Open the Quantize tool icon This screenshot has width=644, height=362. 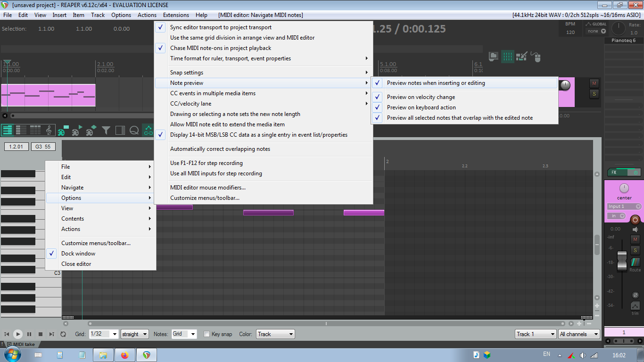pyautogui.click(x=134, y=131)
